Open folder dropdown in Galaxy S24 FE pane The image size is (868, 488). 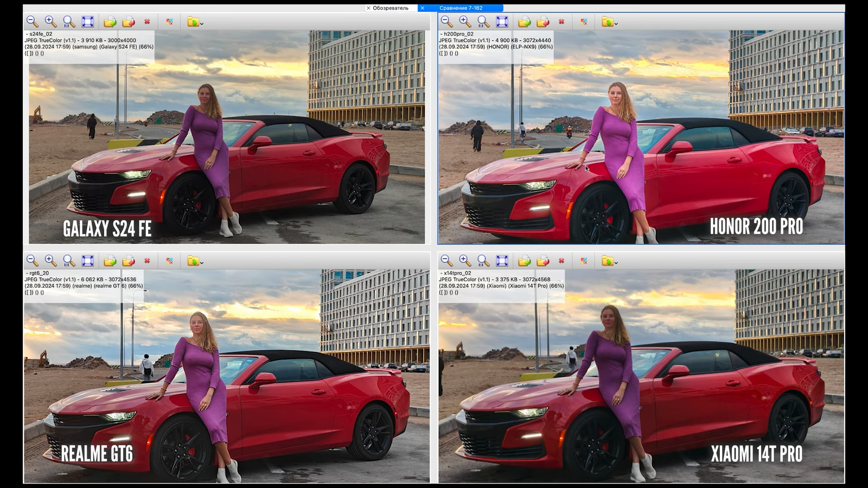coord(195,22)
